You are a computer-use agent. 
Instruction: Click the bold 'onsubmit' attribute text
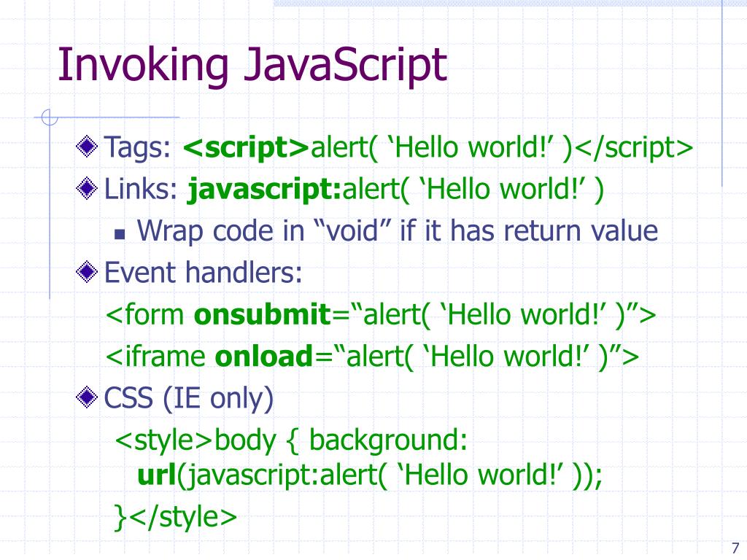point(263,315)
